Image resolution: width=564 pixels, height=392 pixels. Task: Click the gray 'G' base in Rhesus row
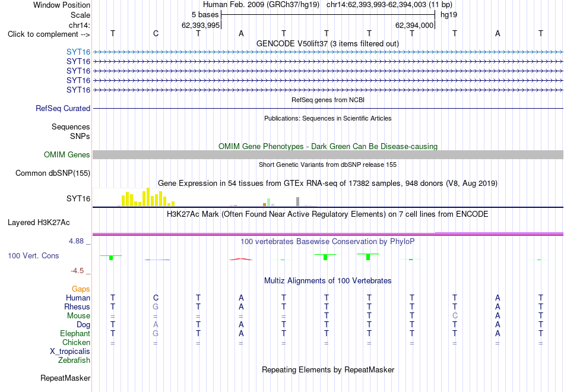[x=156, y=306]
